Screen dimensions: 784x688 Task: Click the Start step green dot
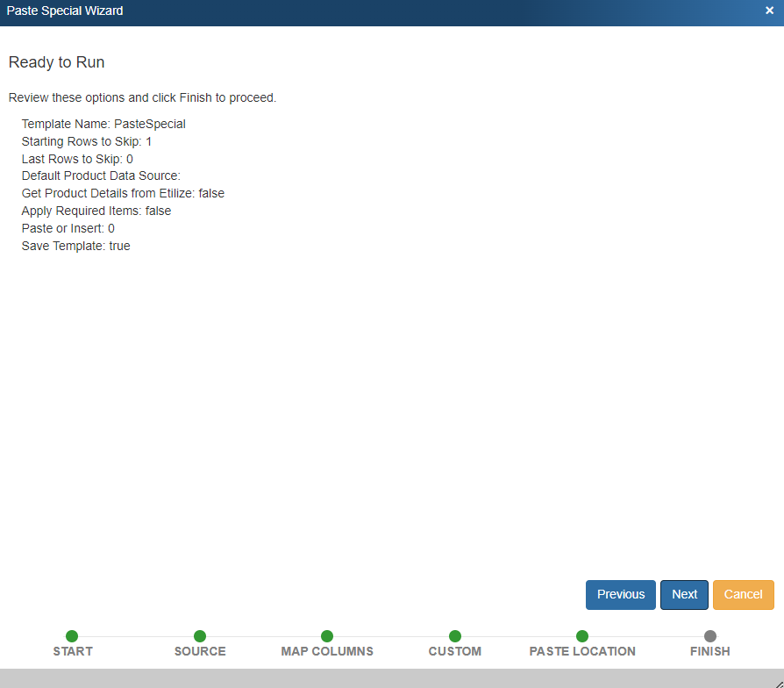[x=72, y=636]
